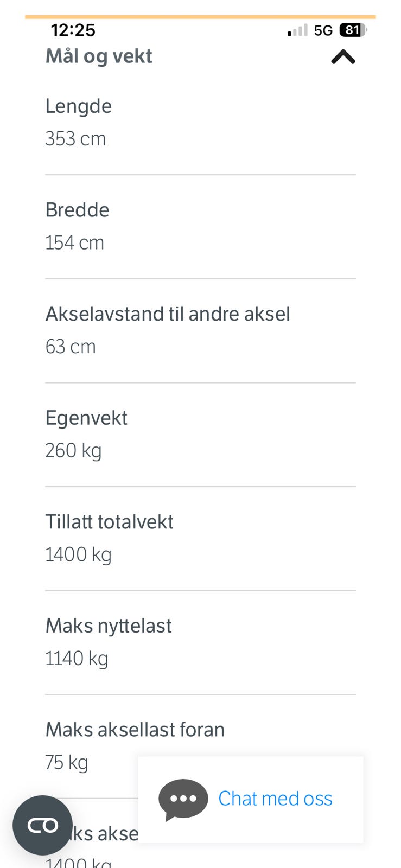
Task: Tap the Tillatt totalvekt label
Action: [109, 522]
